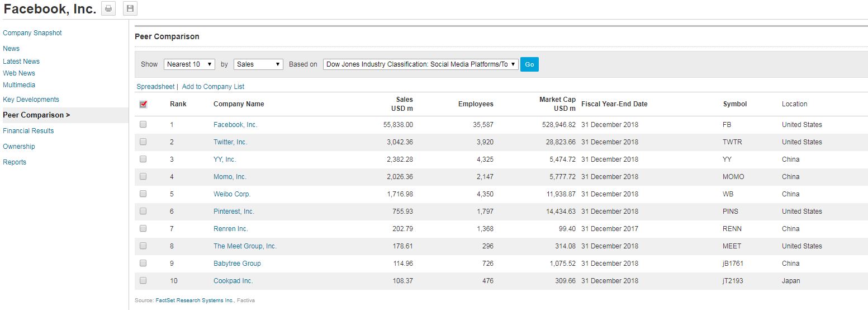Toggle the select-all checkbox in table header
This screenshot has width=868, height=310.
(143, 104)
